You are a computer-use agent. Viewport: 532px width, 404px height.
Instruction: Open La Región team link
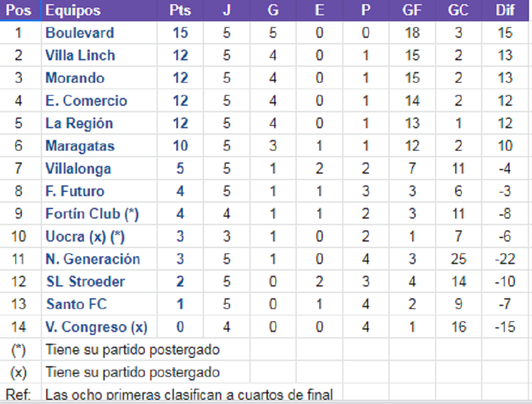79,123
